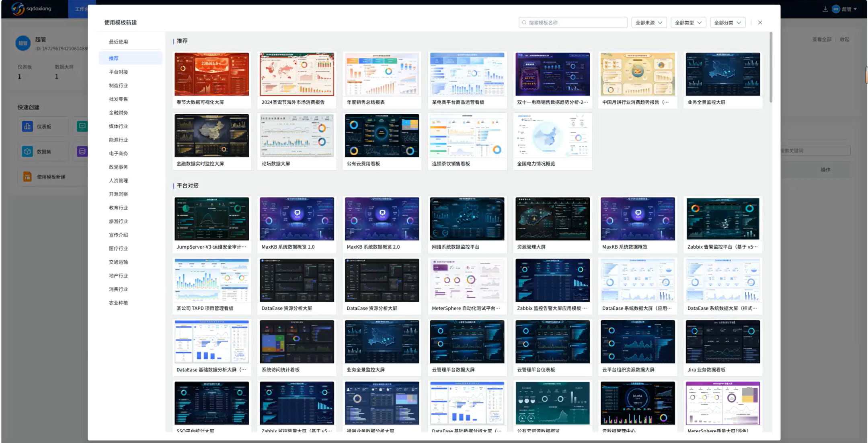Choose the 春节大数据可视化大屏 template thumbnail
Screen dimensions: 868x443
pos(211,74)
